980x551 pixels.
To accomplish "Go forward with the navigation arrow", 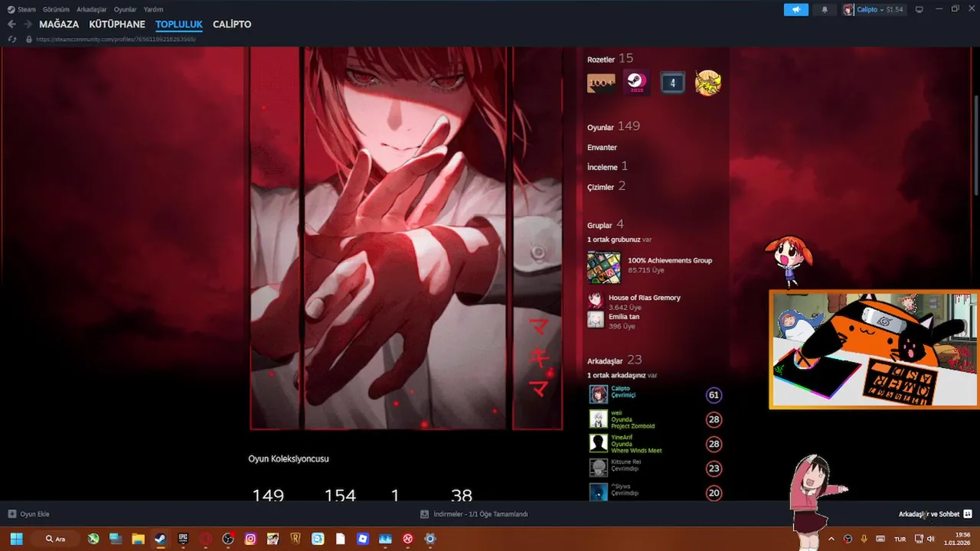I will click(28, 24).
